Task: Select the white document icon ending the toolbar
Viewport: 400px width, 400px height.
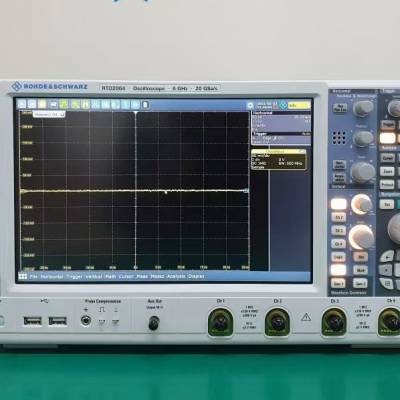Action: [145, 105]
